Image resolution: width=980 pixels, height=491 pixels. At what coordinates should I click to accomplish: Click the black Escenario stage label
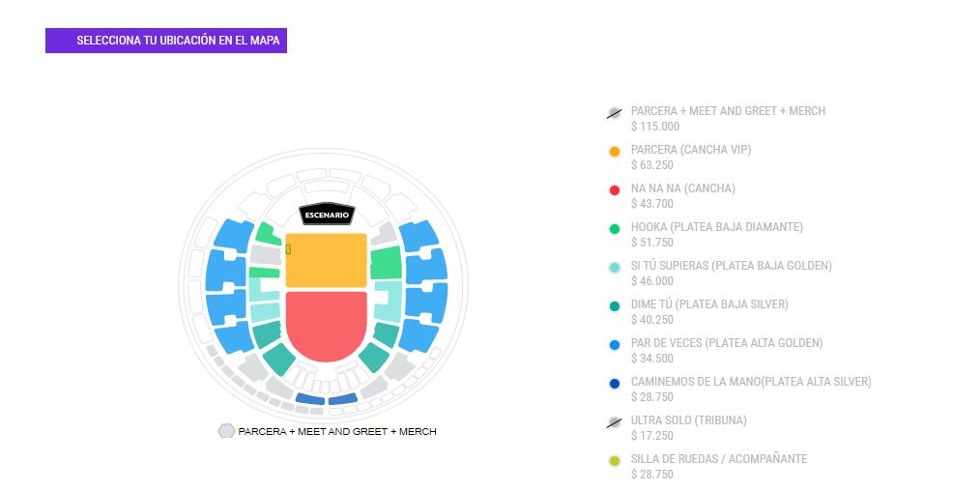tap(327, 215)
